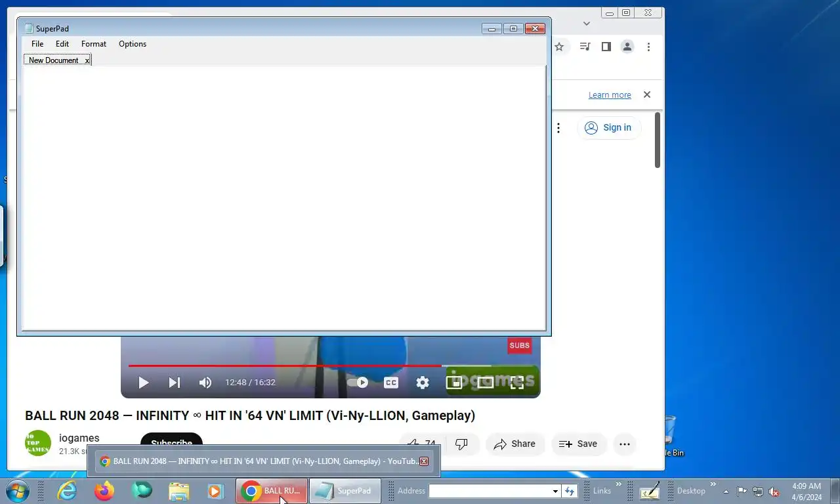Sign in to YouTube
The height and width of the screenshot is (504, 840).
pos(609,127)
